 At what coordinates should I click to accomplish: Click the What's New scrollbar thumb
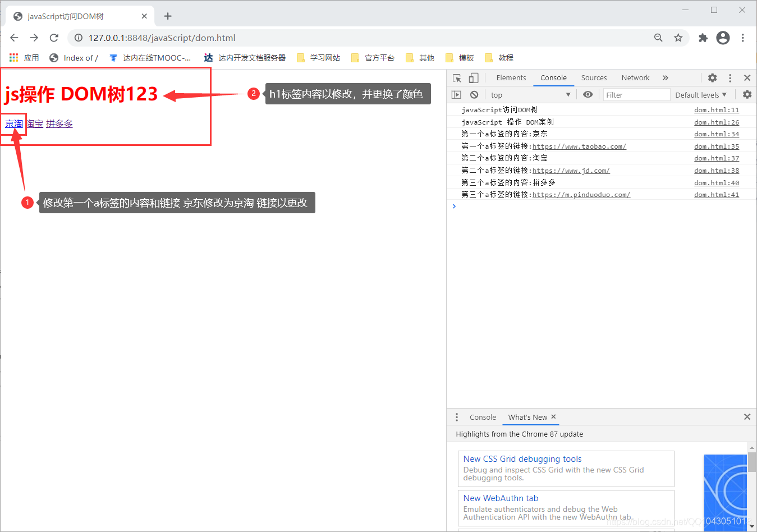[x=752, y=462]
